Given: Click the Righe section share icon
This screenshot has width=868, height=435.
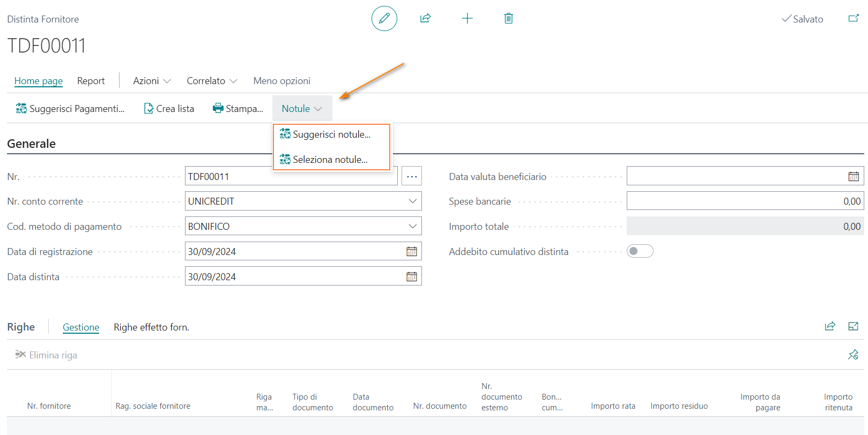Looking at the screenshot, I should pyautogui.click(x=829, y=326).
